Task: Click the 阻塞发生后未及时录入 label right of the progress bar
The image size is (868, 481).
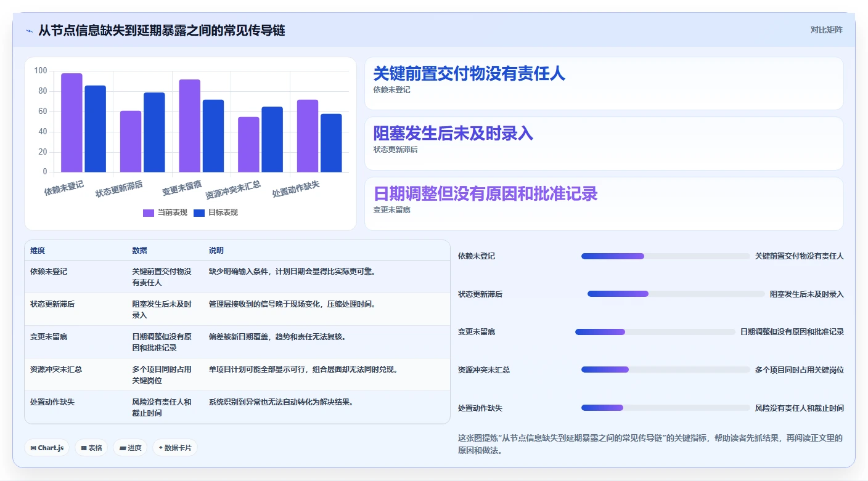Action: pos(806,294)
